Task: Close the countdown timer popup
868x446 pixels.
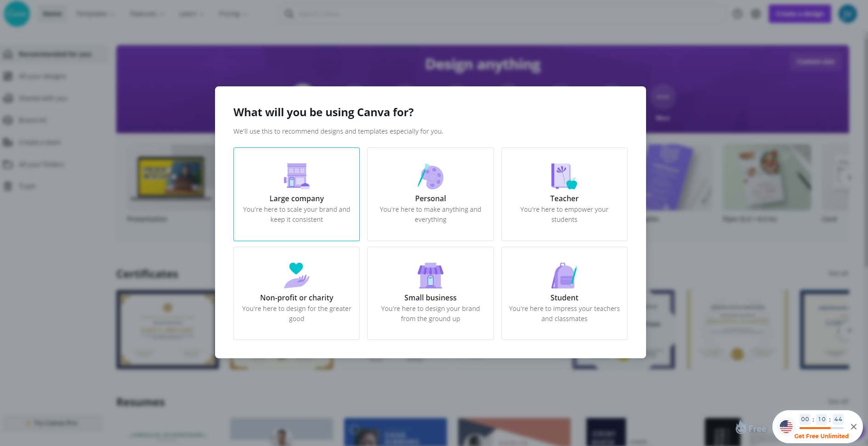Action: pos(854,427)
